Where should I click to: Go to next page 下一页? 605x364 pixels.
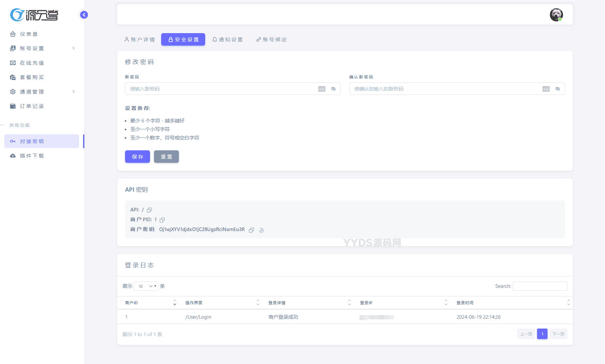(x=558, y=334)
